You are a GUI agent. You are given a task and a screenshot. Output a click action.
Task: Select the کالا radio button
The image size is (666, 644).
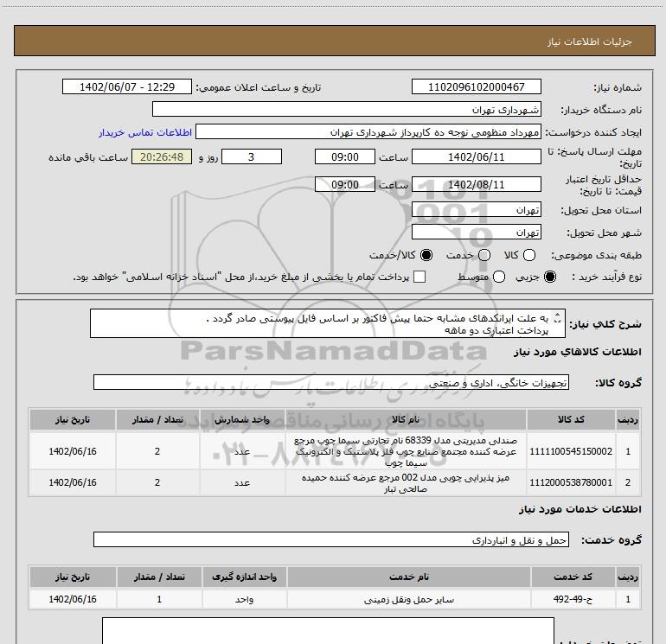(x=529, y=255)
